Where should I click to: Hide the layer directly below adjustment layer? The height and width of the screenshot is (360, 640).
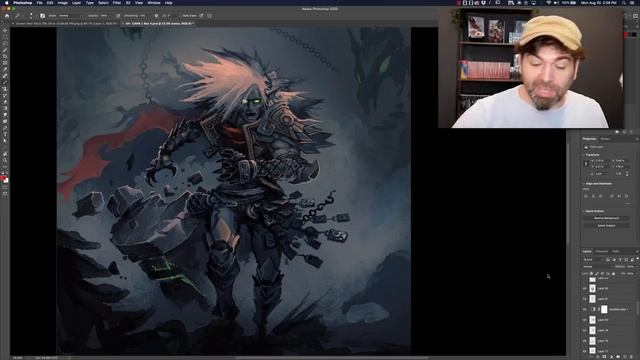click(x=584, y=320)
